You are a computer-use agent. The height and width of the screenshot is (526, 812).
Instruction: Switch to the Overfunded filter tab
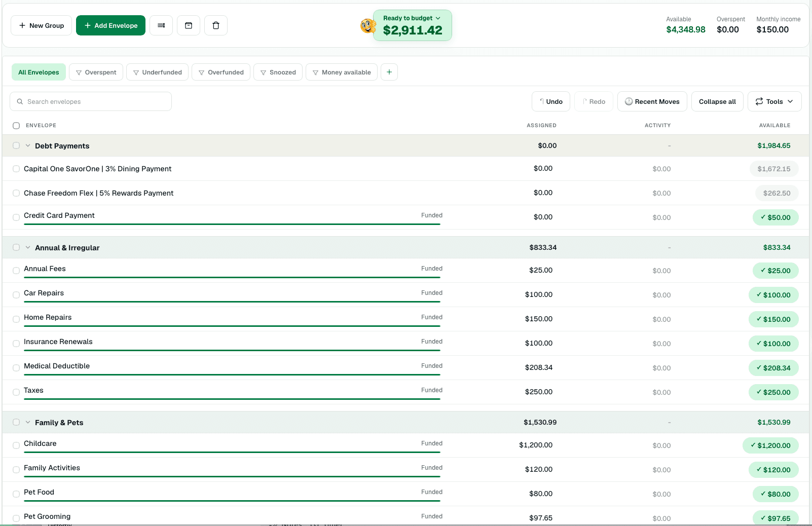[x=221, y=72]
